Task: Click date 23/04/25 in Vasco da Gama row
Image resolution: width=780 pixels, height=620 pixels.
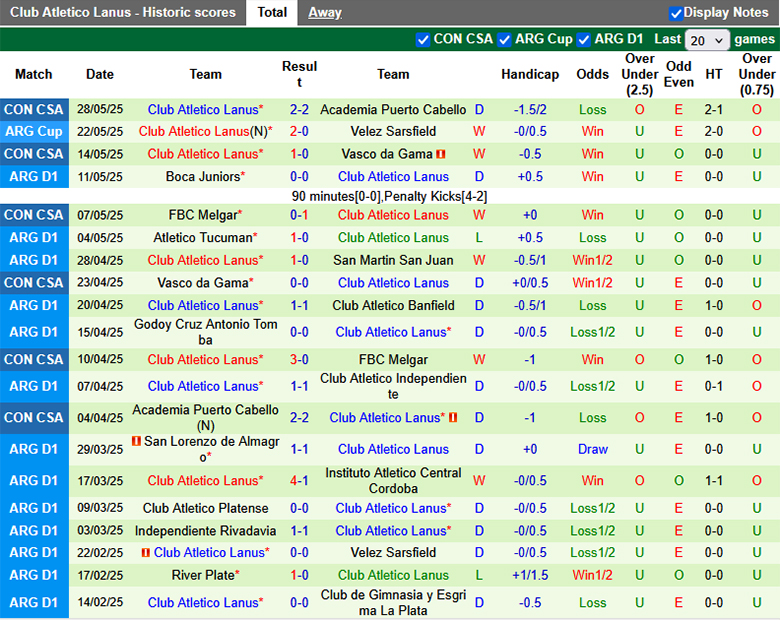Action: pos(100,283)
